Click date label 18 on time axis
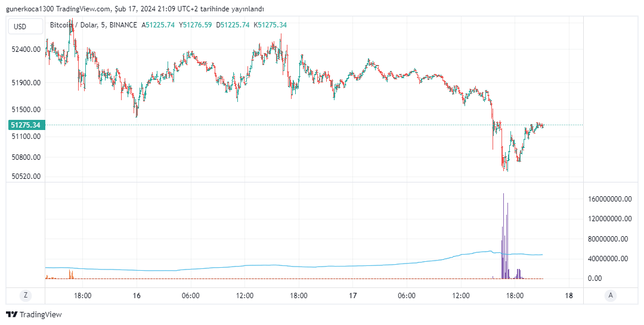The image size is (644, 325). (x=568, y=295)
